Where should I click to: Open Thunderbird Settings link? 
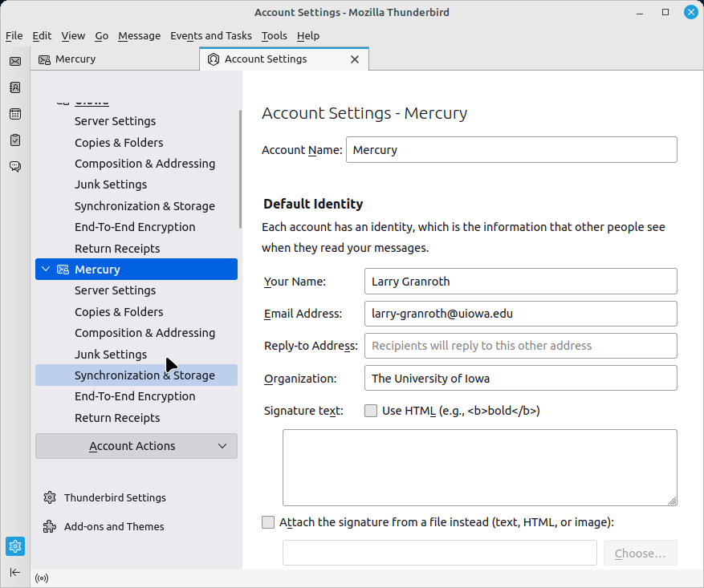point(115,497)
